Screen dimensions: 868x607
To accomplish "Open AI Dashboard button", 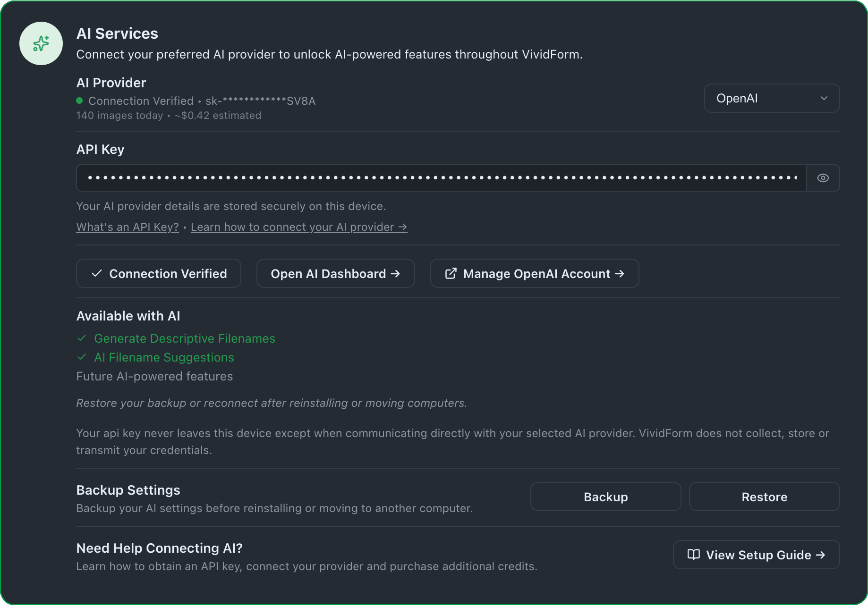I will [x=335, y=273].
